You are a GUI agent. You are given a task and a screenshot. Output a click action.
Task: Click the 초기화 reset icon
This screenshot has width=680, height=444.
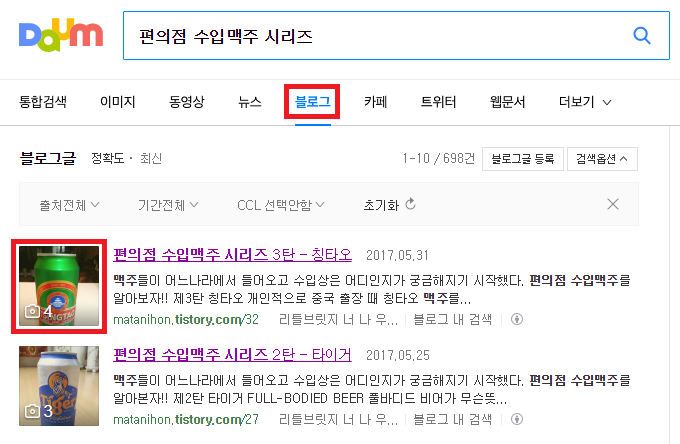410,204
